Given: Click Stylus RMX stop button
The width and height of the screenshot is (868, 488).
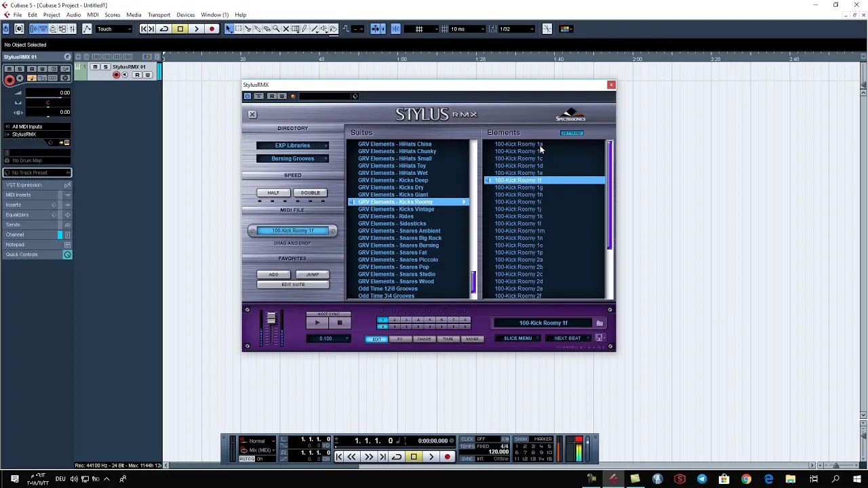Looking at the screenshot, I should pos(340,324).
